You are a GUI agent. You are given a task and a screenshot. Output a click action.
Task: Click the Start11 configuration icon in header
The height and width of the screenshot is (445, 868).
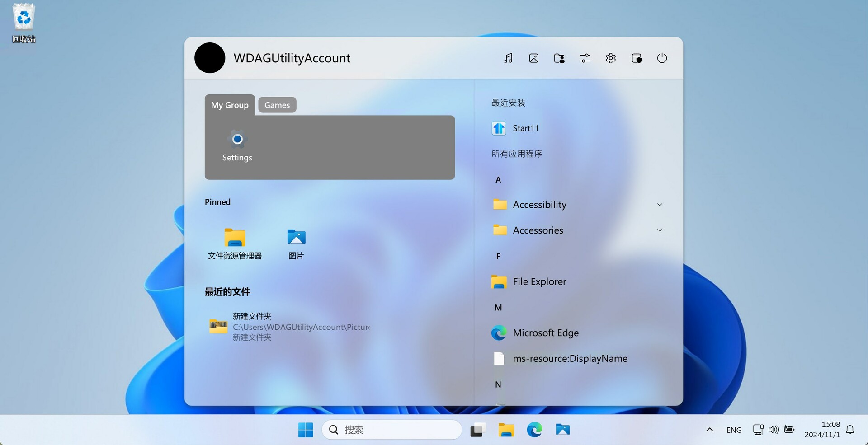pyautogui.click(x=637, y=58)
